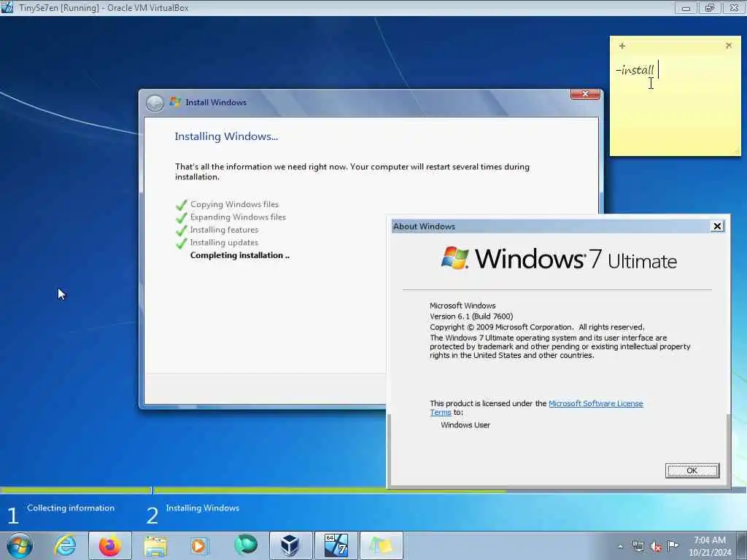Close the VirtualBox VM window
The image size is (747, 560).
734,7
